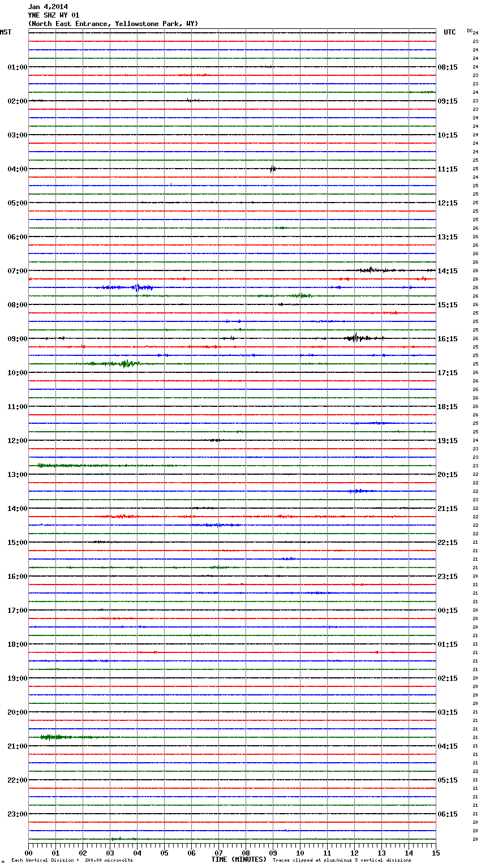481x868 pixels.
Task: Click the 16:15 UTC time label
Action: (x=448, y=338)
